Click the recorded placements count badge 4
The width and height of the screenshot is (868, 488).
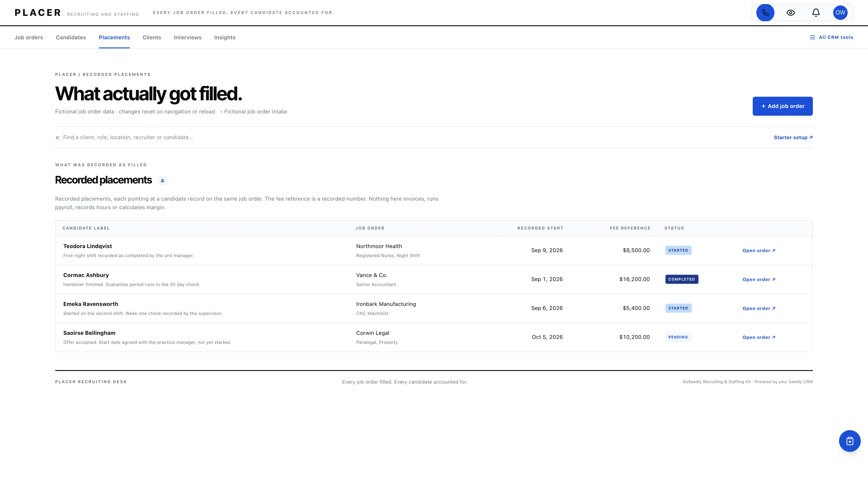[x=162, y=181]
